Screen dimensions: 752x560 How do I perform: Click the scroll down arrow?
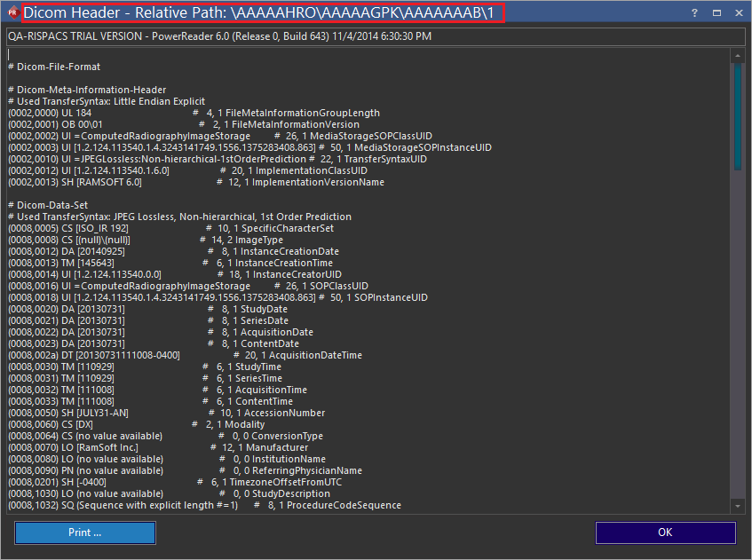pyautogui.click(x=737, y=505)
